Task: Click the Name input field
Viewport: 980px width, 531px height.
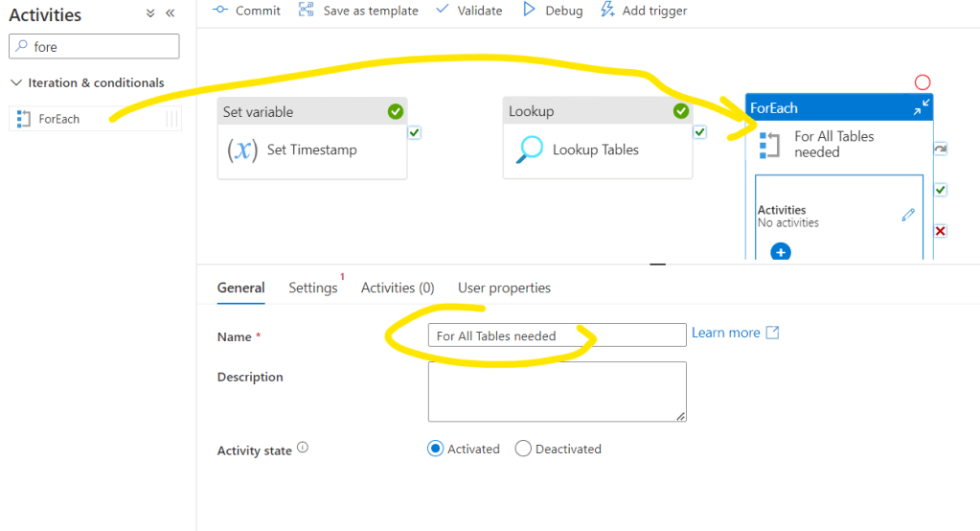Action: (x=557, y=335)
